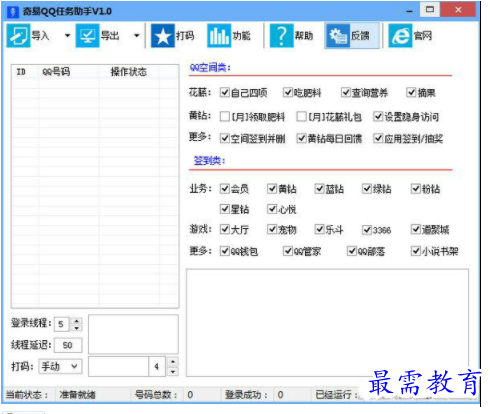Close the 奇易QQ任务助手 window

[x=458, y=10]
